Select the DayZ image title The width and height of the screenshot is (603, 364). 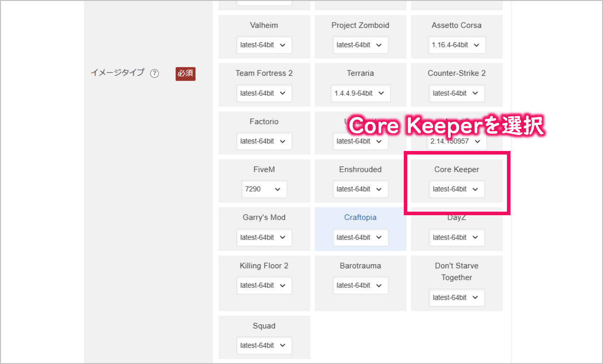click(456, 218)
